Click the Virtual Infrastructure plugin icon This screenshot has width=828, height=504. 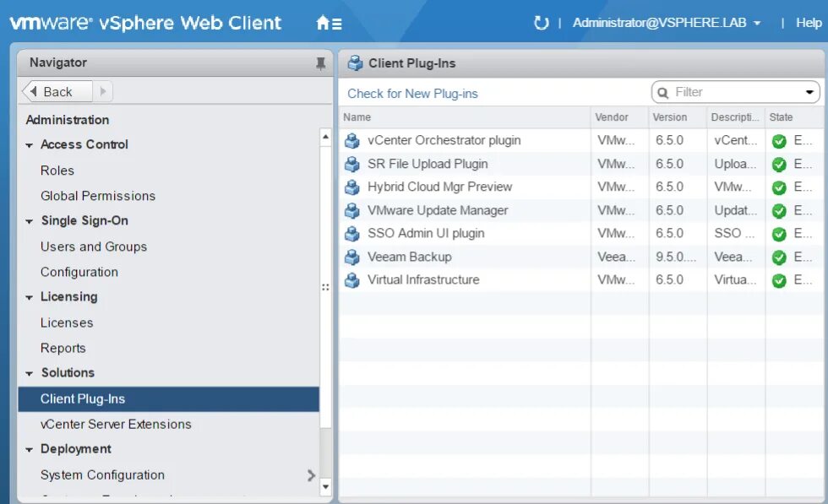[352, 279]
